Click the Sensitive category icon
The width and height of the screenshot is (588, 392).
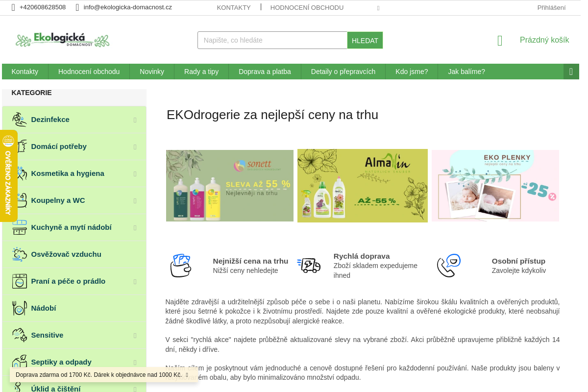click(20, 335)
